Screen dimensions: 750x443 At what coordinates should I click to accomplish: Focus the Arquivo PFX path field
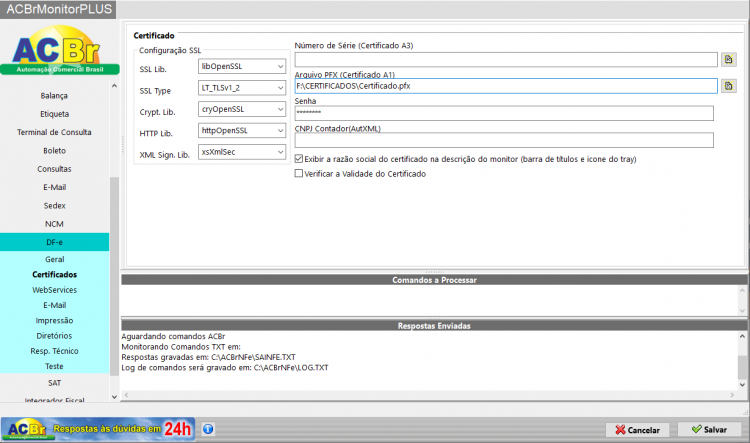click(506, 86)
